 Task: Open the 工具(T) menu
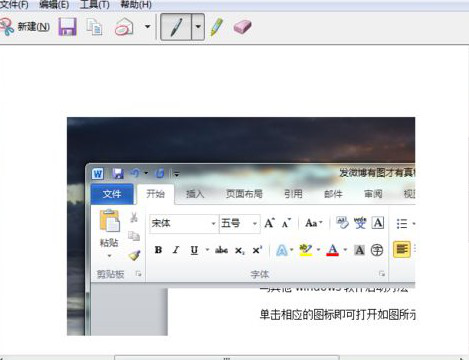pos(95,5)
